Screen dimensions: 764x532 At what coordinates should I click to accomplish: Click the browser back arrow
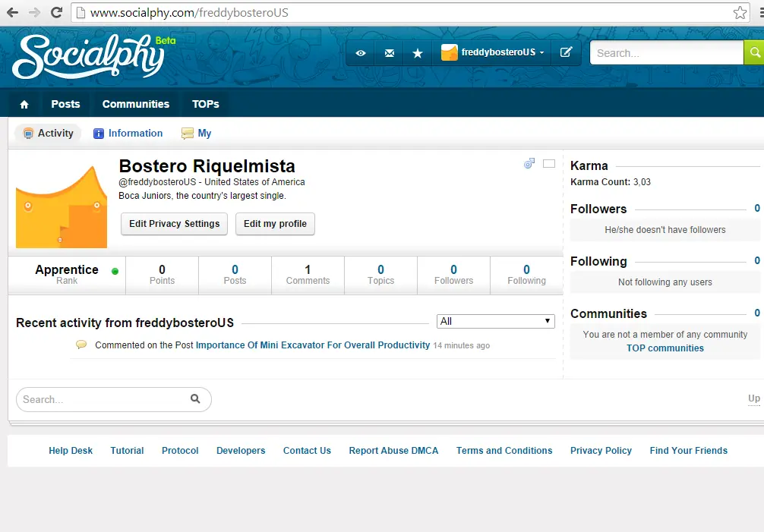[x=13, y=12]
